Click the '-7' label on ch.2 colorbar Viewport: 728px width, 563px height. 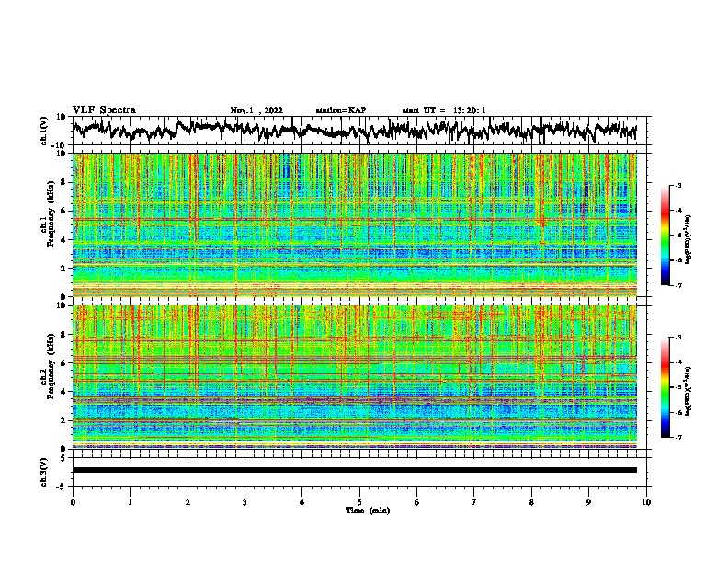tap(678, 437)
